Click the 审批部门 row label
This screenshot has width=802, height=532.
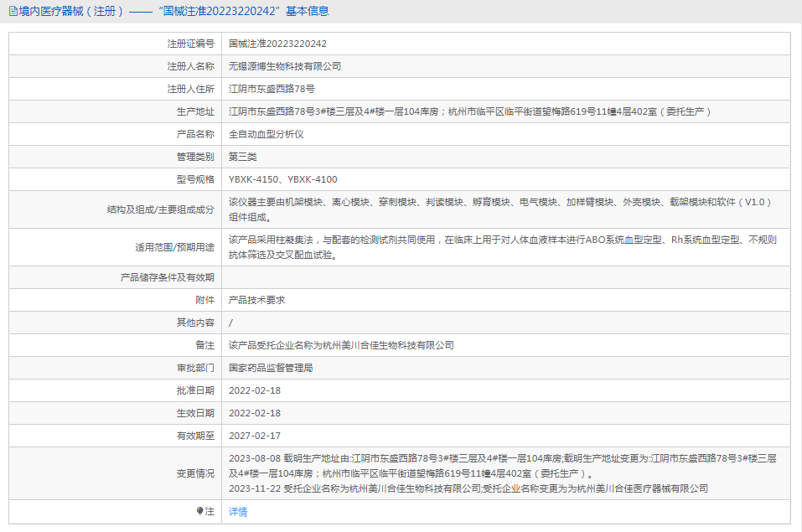195,368
